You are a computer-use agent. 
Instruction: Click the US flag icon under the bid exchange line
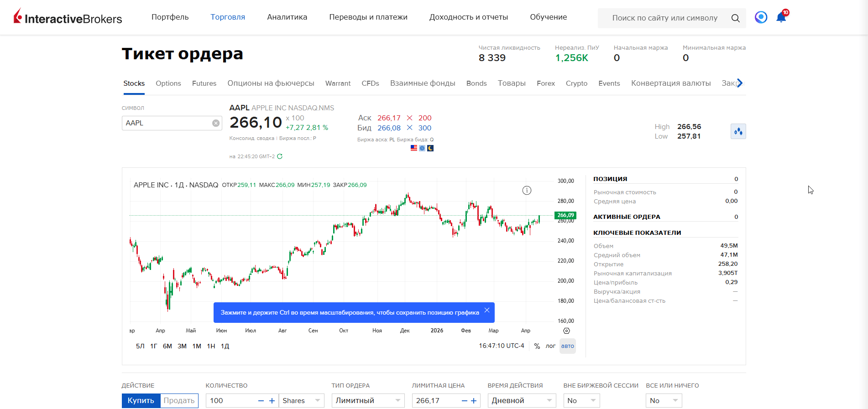[414, 148]
